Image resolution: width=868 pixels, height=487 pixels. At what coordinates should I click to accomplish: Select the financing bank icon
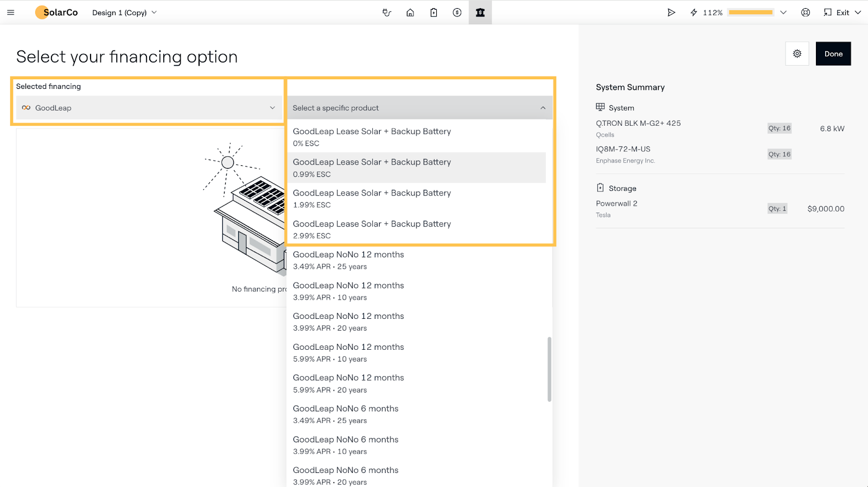click(x=480, y=12)
